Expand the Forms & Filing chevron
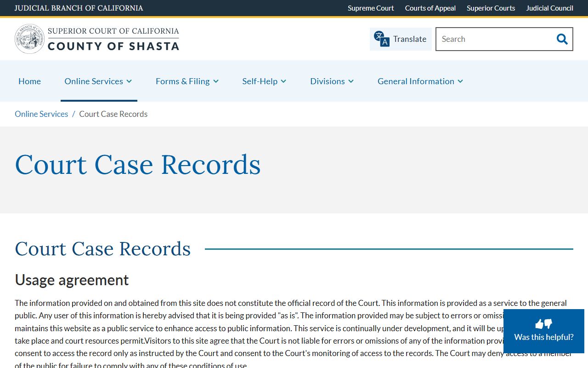The width and height of the screenshot is (588, 368). 216,81
